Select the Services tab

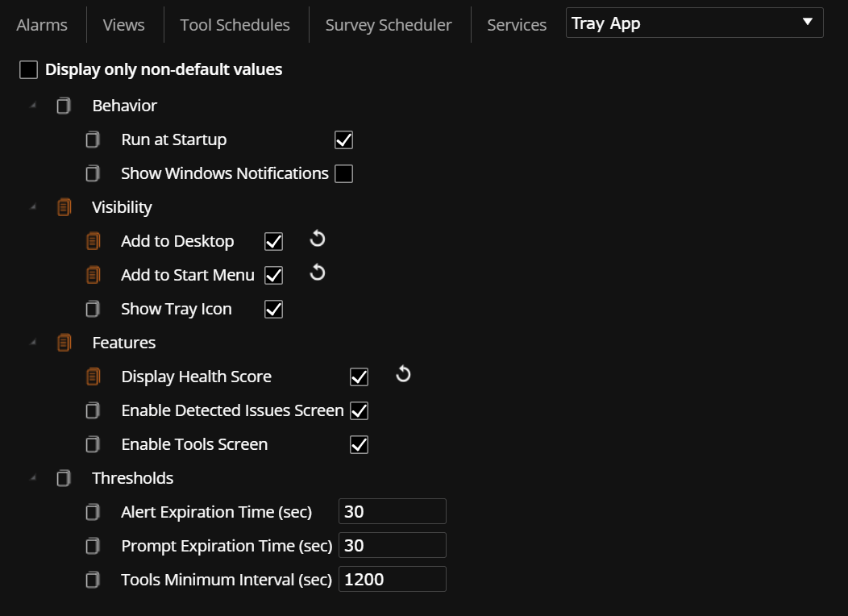coord(516,24)
